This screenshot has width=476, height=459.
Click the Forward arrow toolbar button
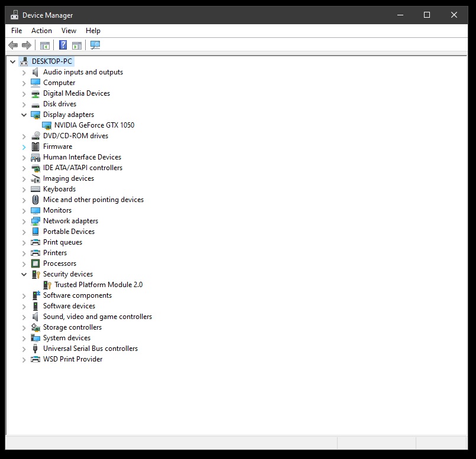pyautogui.click(x=26, y=45)
